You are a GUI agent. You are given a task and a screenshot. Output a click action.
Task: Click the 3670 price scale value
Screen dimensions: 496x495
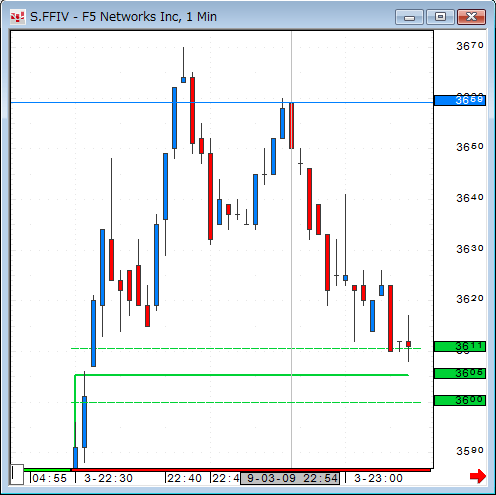pyautogui.click(x=470, y=46)
